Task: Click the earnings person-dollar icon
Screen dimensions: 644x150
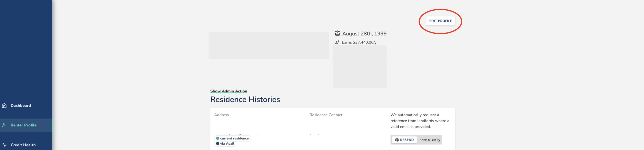Action: click(x=337, y=42)
